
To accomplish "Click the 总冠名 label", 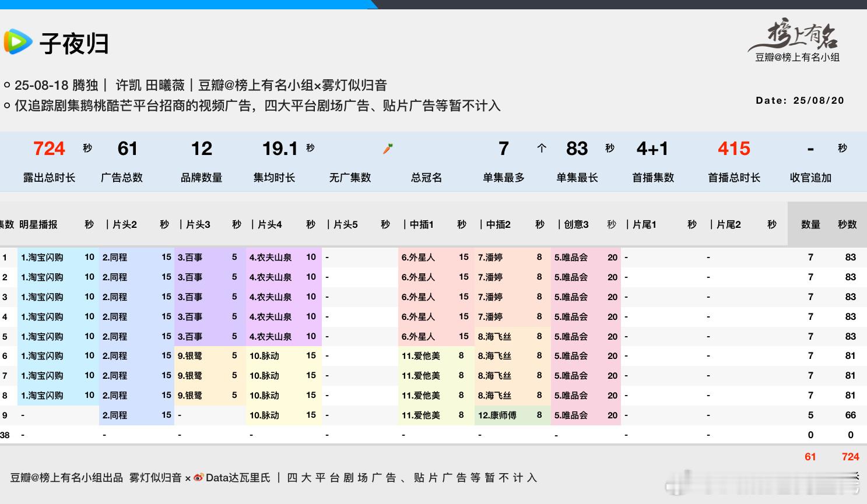I will 427,177.
